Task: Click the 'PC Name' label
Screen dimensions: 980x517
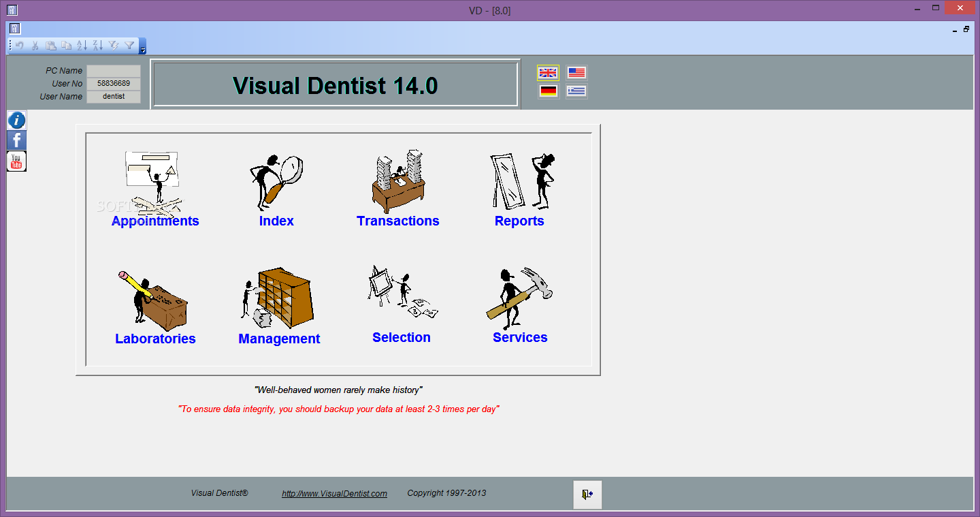Action: (x=64, y=71)
